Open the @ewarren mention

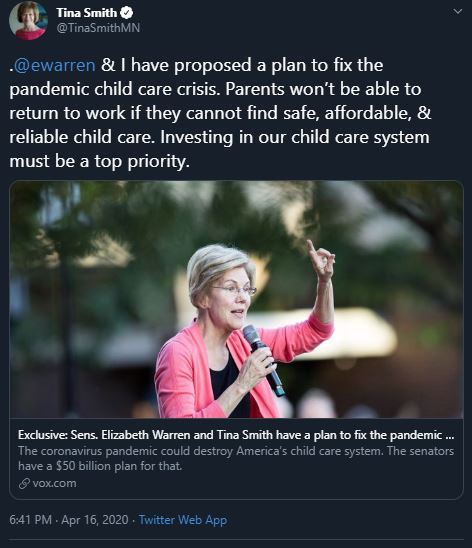[x=54, y=65]
